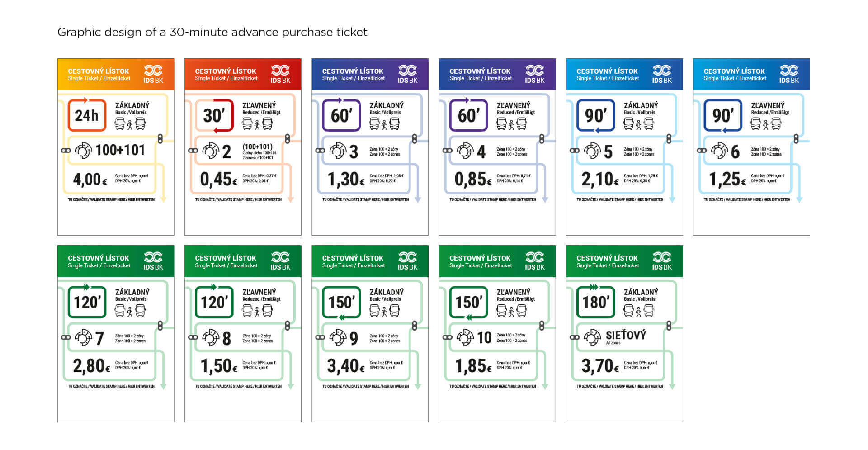868x450 pixels.
Task: Click the bus icons on the 180' ticket
Action: coord(639,311)
